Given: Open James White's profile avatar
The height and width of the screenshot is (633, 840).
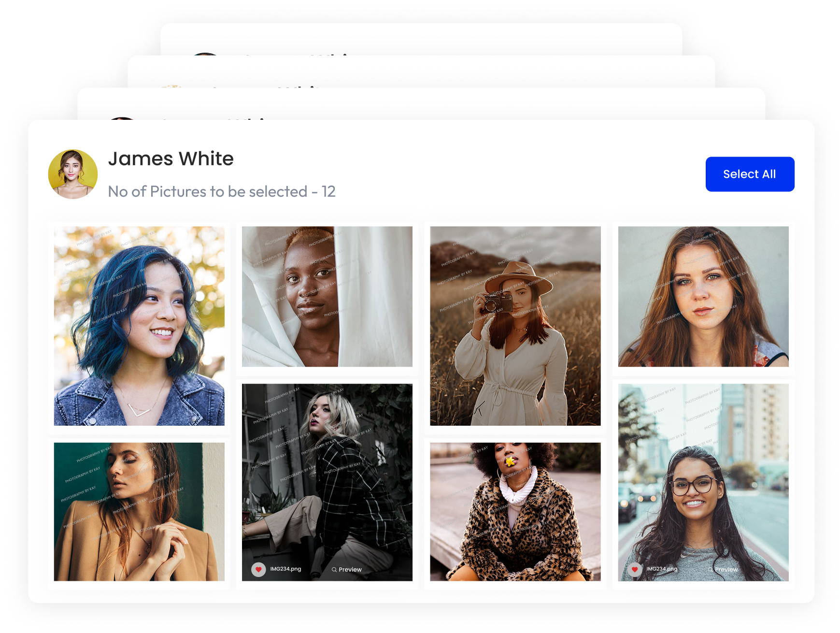Looking at the screenshot, I should pyautogui.click(x=73, y=174).
